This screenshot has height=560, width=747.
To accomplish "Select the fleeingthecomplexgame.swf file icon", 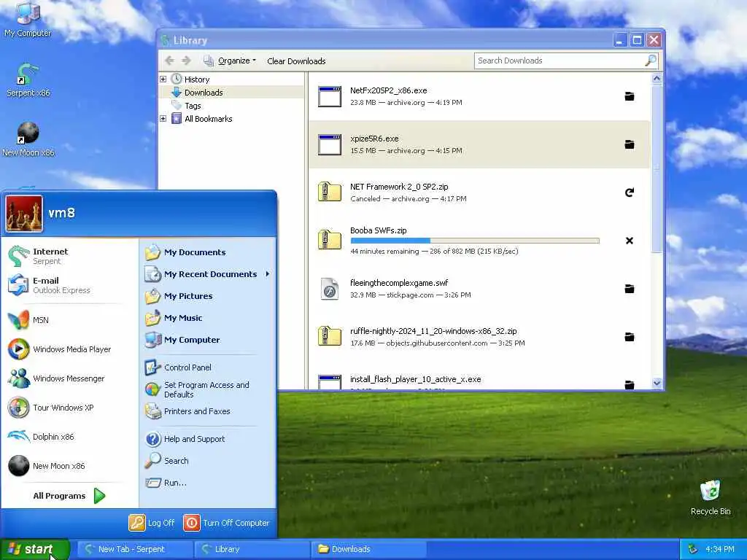I will click(330, 289).
